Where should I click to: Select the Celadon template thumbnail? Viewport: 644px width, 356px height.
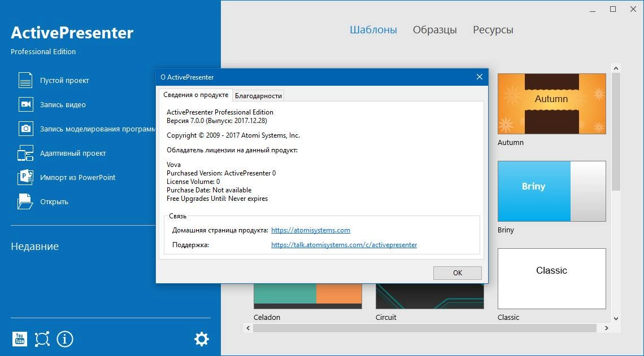click(308, 296)
